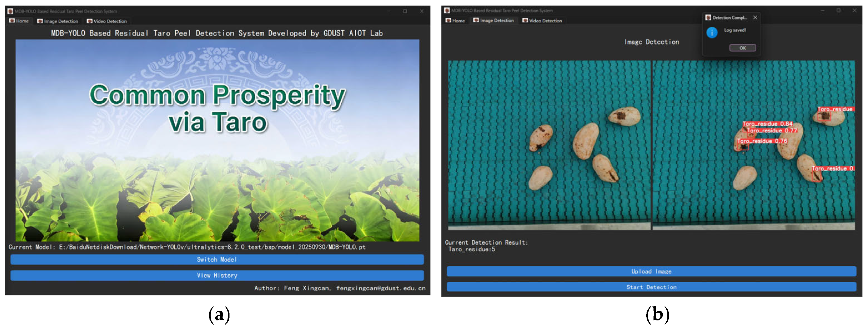The width and height of the screenshot is (868, 329).
Task: Click app logo icon in right title bar
Action: [x=447, y=11]
